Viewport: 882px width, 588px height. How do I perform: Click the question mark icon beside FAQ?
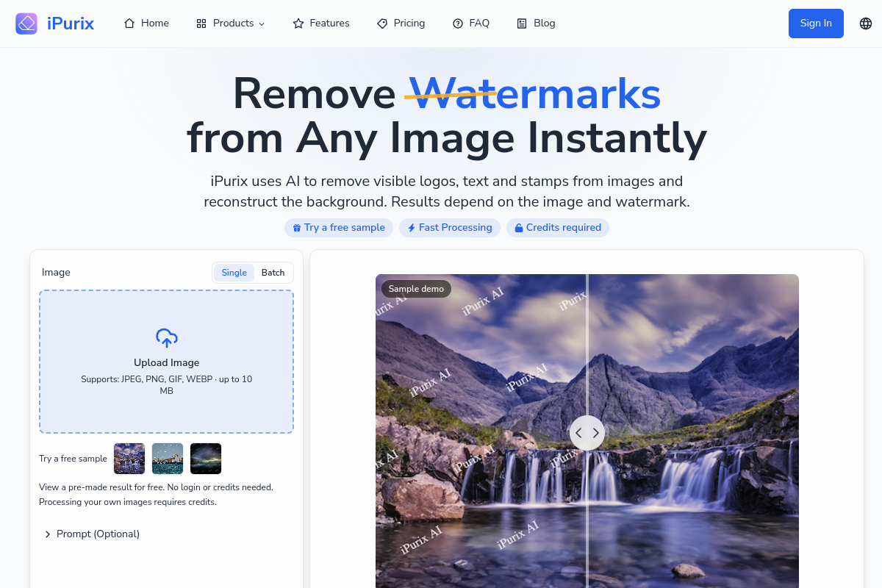coord(458,24)
